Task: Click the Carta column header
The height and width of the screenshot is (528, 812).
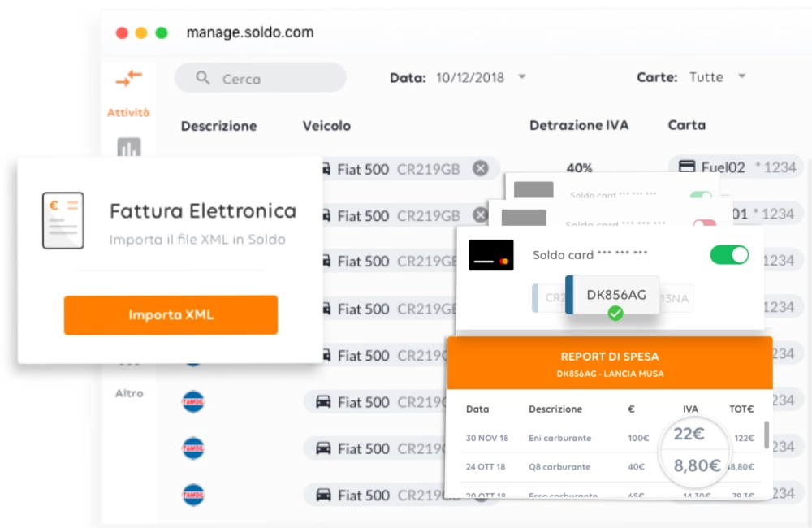Action: (687, 125)
